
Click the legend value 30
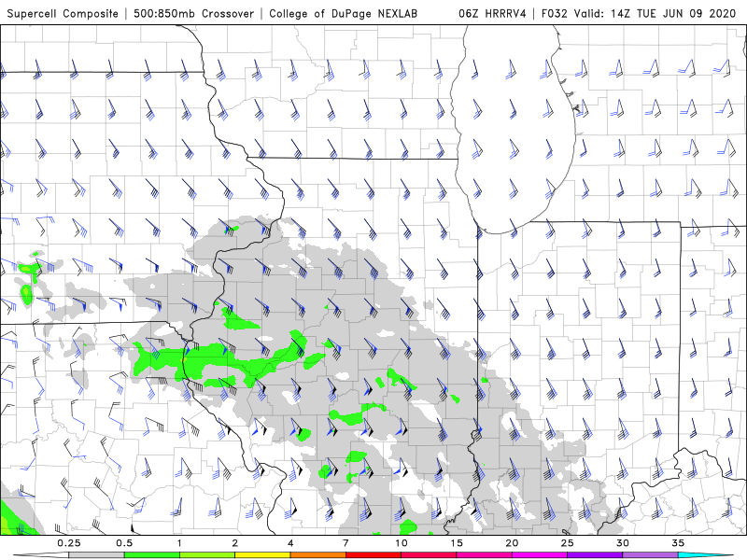[x=623, y=543]
